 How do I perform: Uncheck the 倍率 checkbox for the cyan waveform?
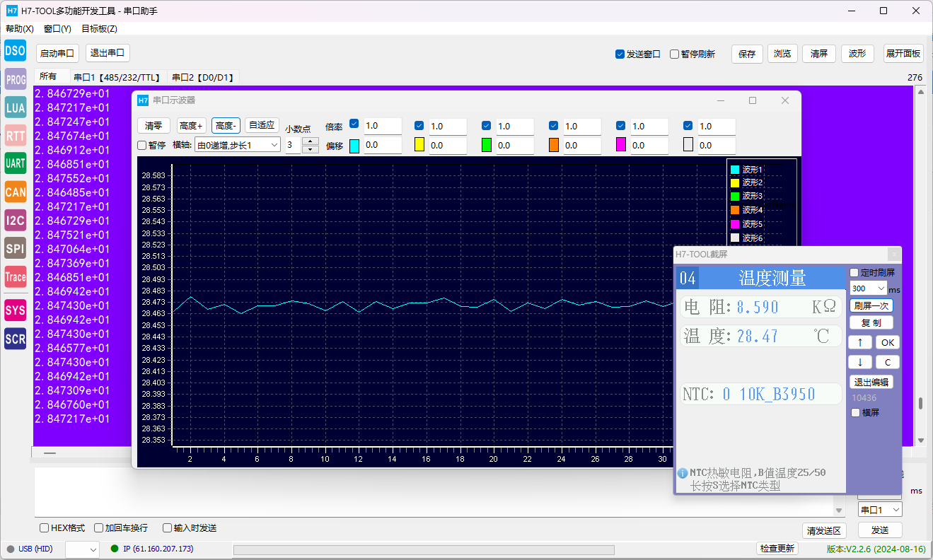[354, 124]
